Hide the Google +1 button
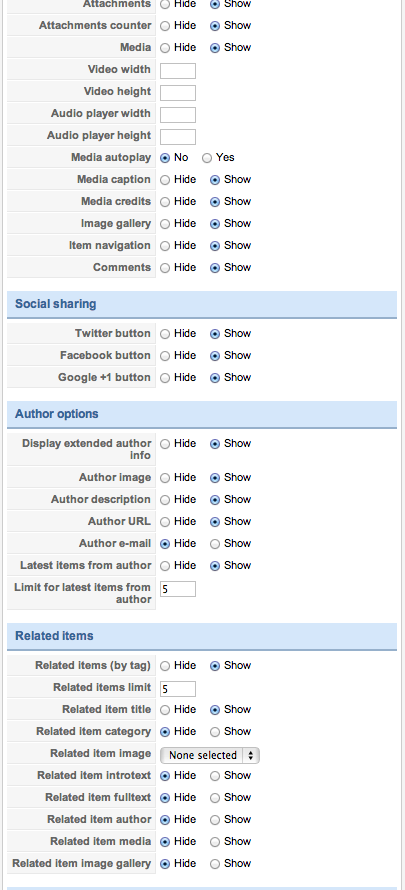 (165, 378)
